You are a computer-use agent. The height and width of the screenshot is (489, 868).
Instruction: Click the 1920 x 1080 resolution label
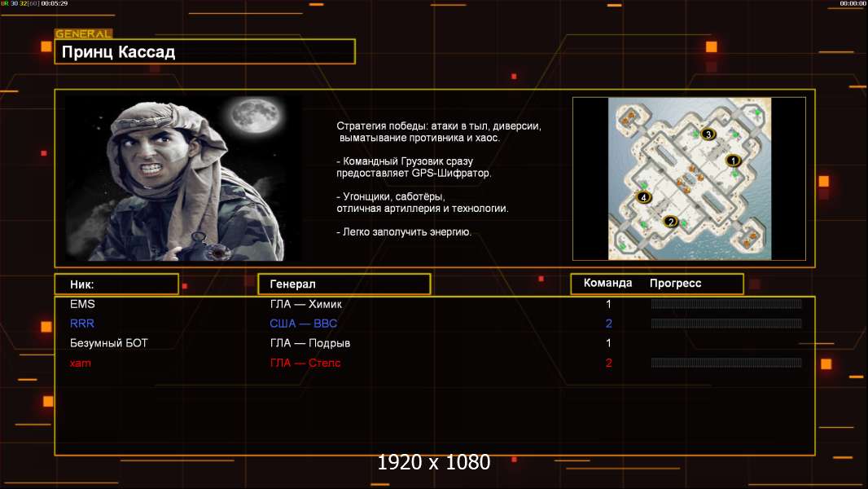[434, 462]
